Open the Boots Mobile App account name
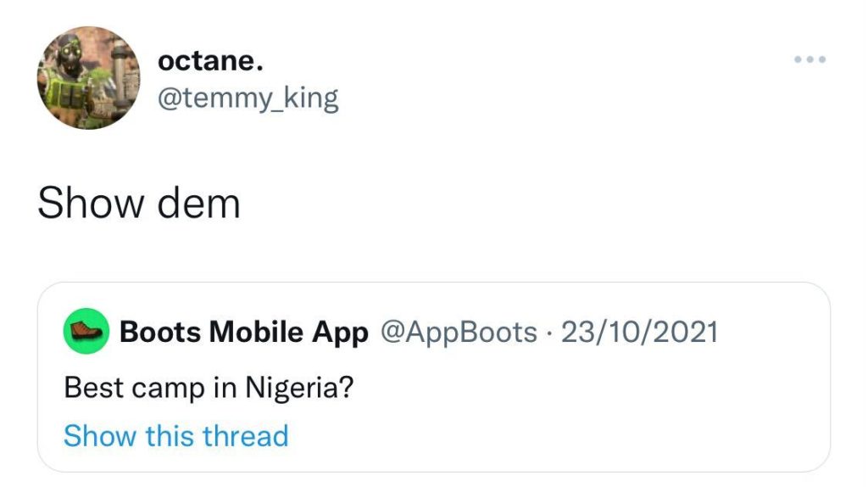 244,332
